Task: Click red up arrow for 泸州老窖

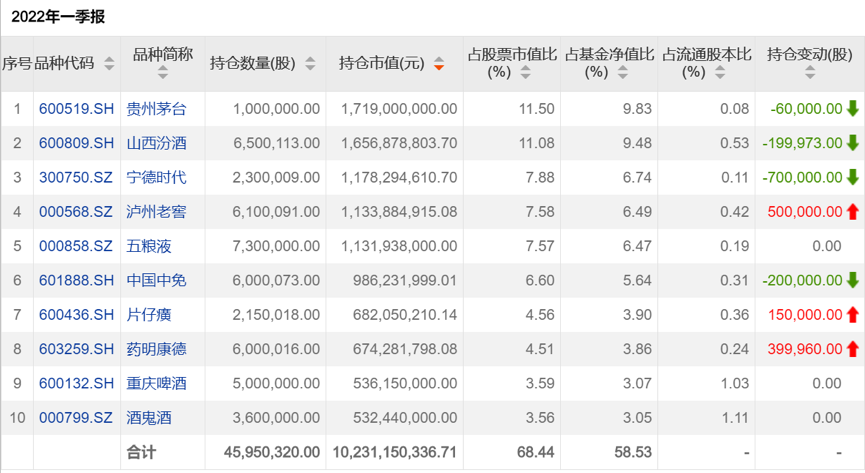Action: point(853,211)
